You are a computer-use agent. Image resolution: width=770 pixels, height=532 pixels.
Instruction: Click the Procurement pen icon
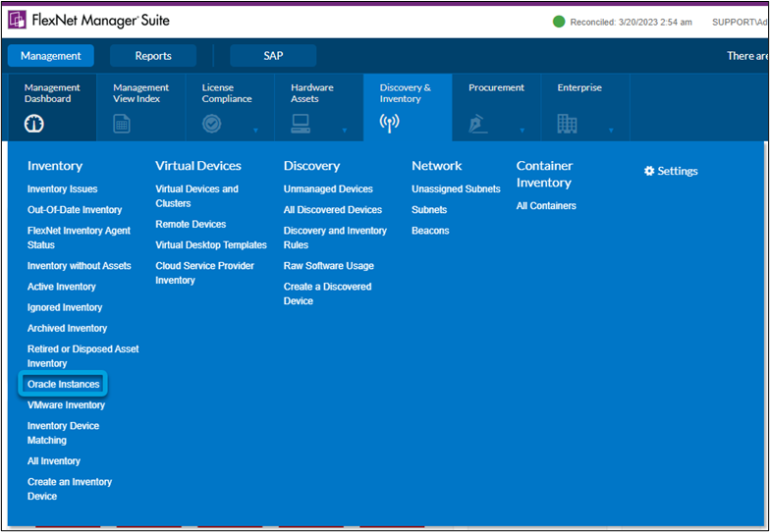coord(477,124)
